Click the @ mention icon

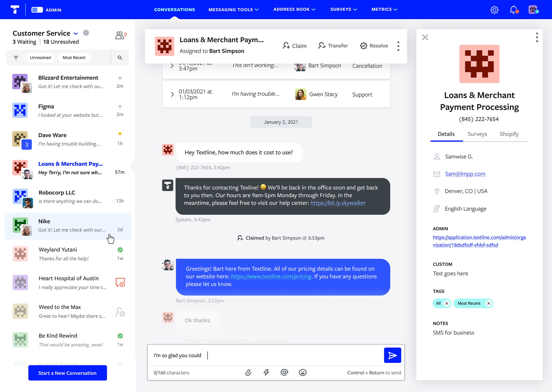284,372
